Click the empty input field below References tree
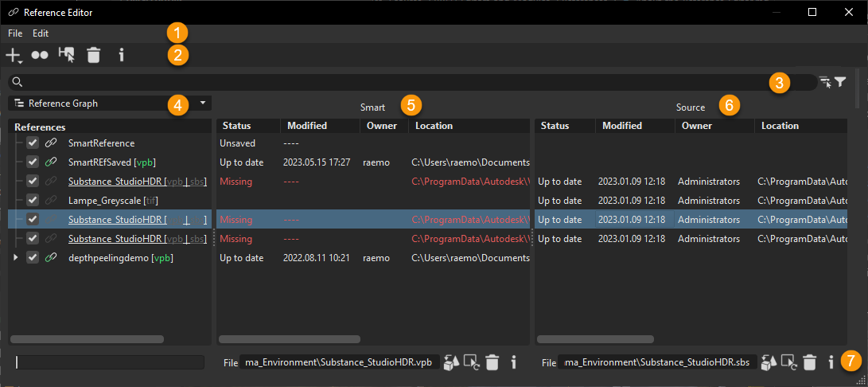 (x=110, y=362)
